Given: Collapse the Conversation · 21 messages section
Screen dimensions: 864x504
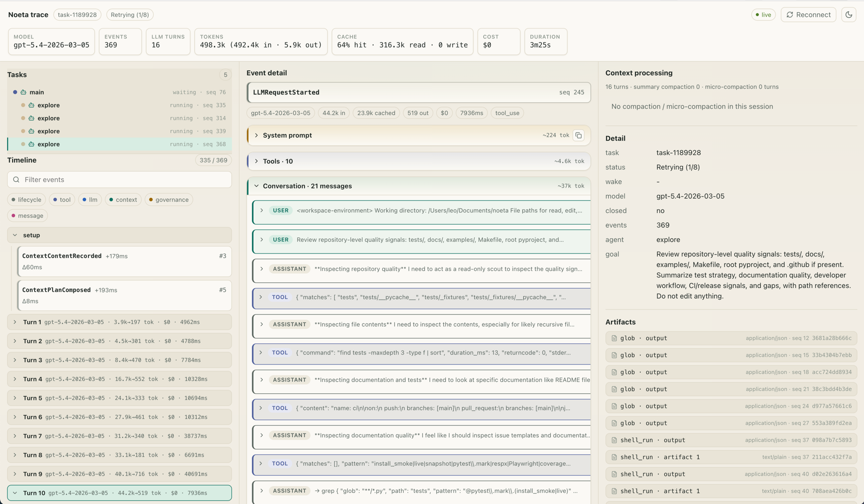Looking at the screenshot, I should tap(419, 186).
